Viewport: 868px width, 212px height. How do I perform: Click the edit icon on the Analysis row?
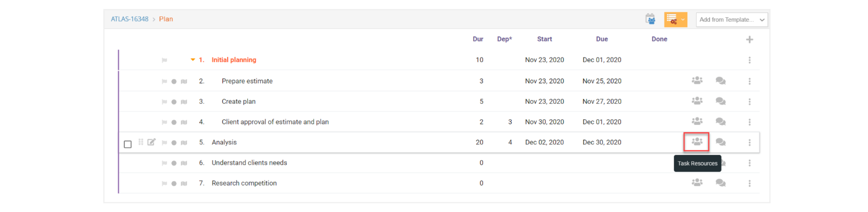click(151, 142)
